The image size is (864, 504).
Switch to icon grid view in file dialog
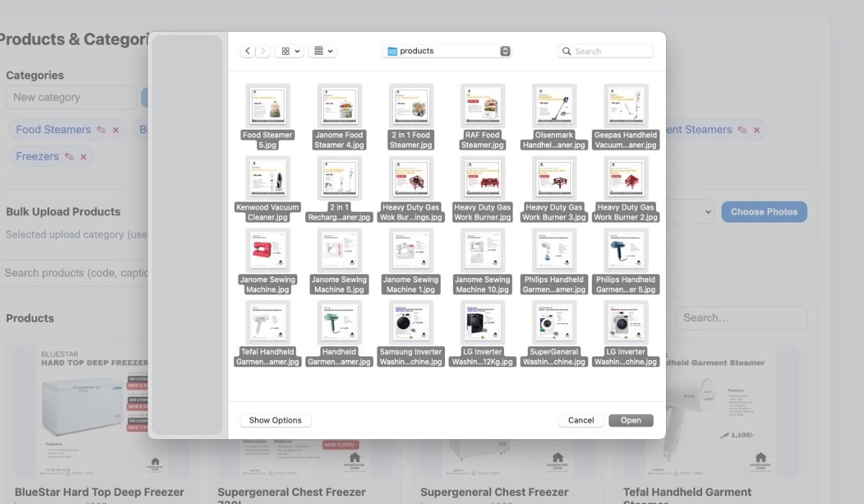(x=284, y=50)
